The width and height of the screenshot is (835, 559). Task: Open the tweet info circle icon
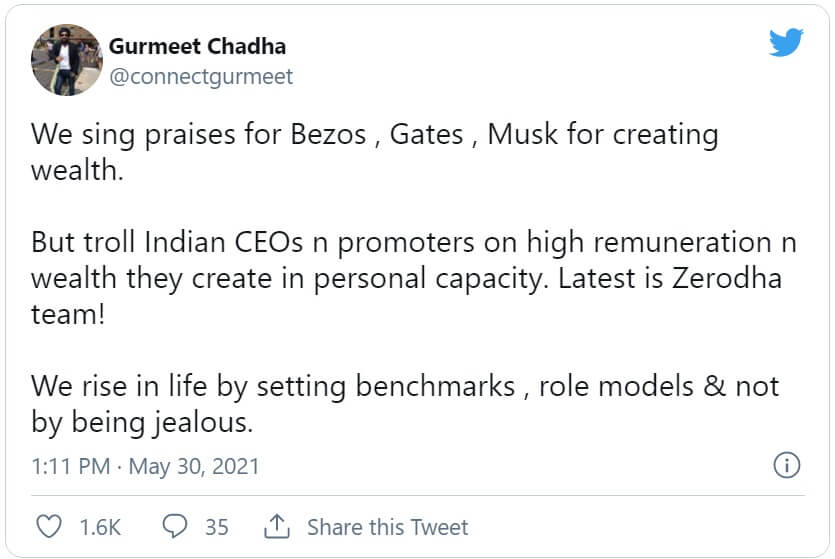coord(787,465)
